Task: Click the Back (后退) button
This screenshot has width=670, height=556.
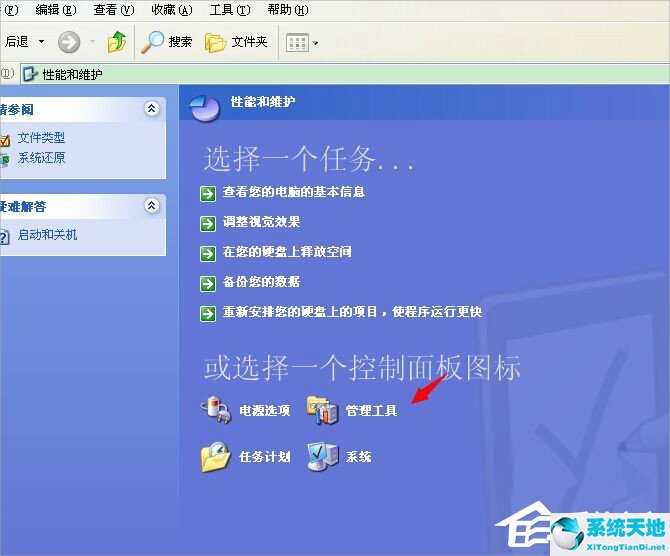Action: coord(16,41)
